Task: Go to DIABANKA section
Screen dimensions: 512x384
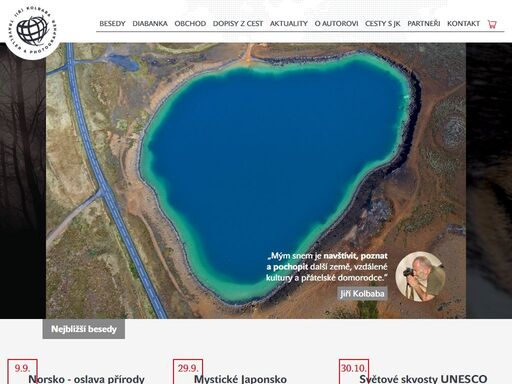Action: 150,24
